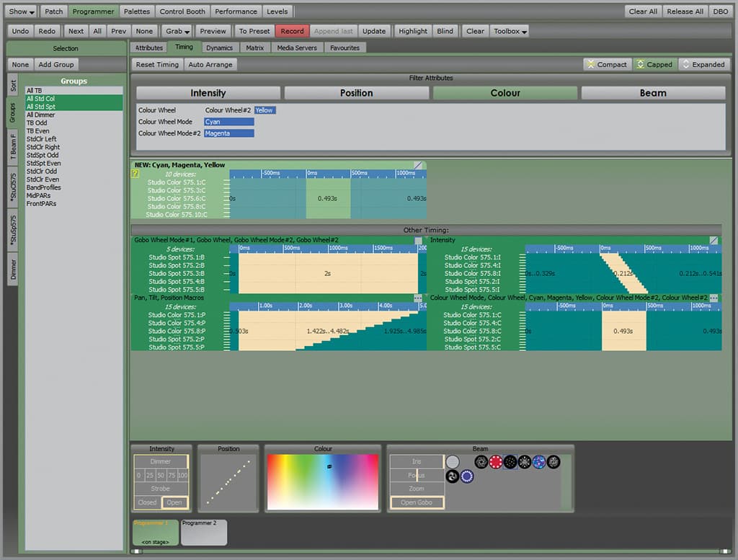This screenshot has width=738, height=560.
Task: Set dimmer level to 50
Action: (161, 475)
